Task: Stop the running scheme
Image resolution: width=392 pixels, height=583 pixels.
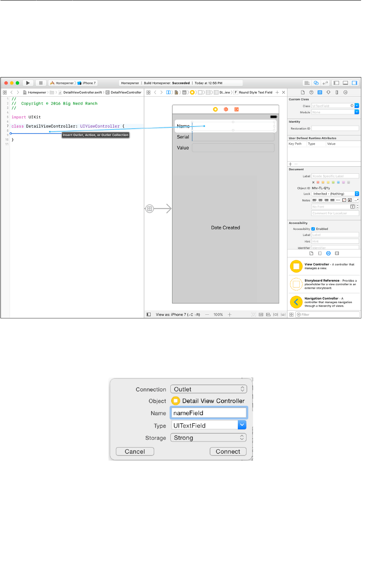Action: coord(41,83)
